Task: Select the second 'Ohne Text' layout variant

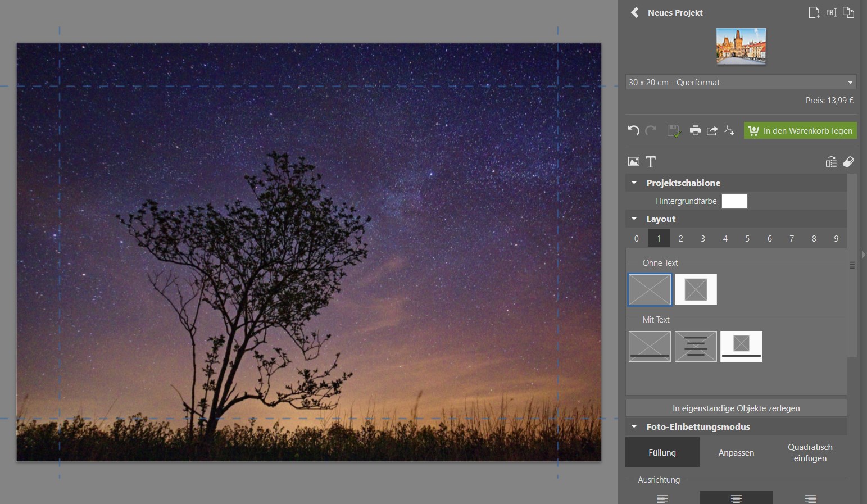Action: tap(696, 289)
